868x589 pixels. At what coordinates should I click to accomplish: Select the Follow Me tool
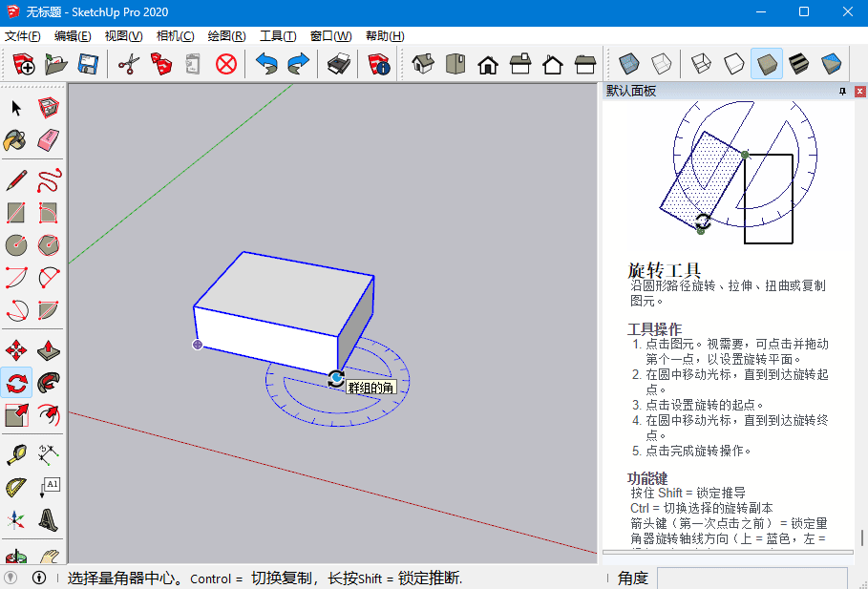(x=49, y=383)
